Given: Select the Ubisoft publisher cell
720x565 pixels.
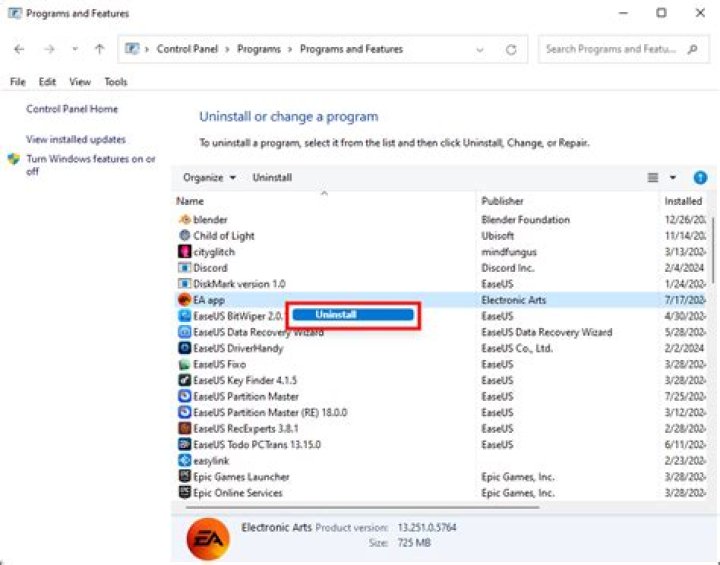Looking at the screenshot, I should coord(497,236).
